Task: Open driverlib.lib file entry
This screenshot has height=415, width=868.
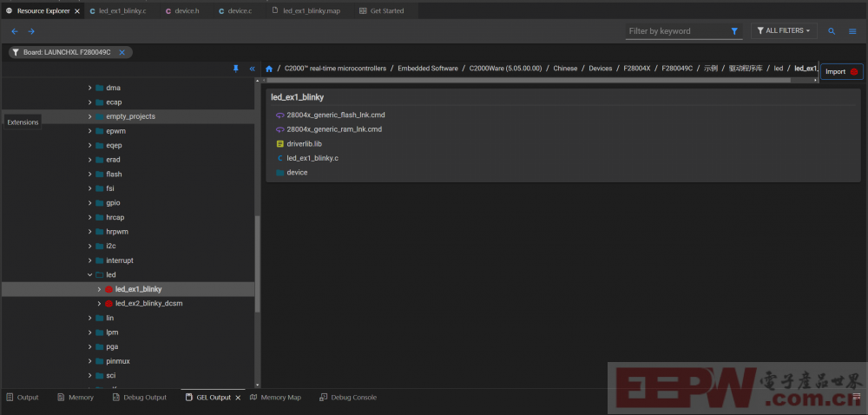Action: coord(304,144)
